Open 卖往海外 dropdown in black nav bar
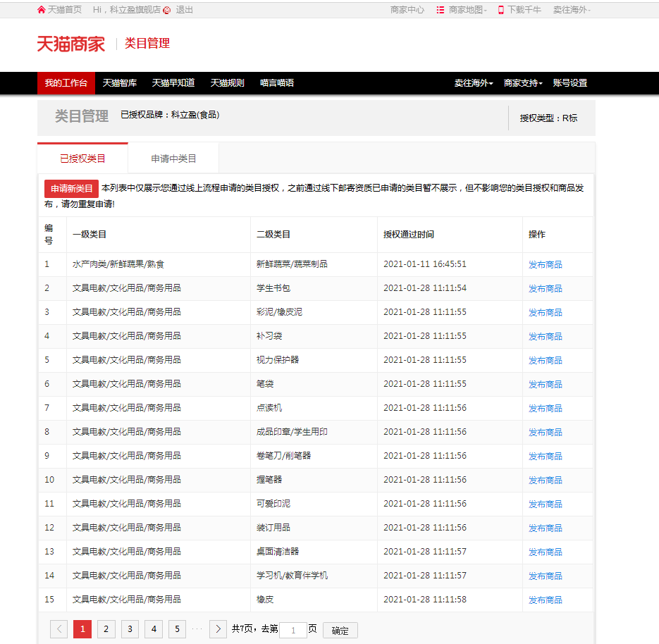Image resolution: width=659 pixels, height=644 pixels. (474, 83)
